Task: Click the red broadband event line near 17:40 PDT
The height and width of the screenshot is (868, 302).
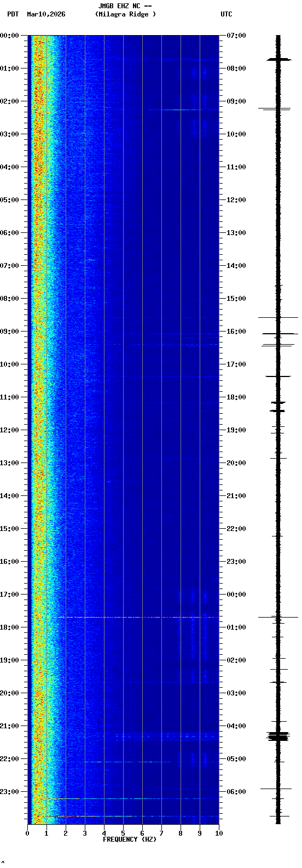Action: (136, 617)
